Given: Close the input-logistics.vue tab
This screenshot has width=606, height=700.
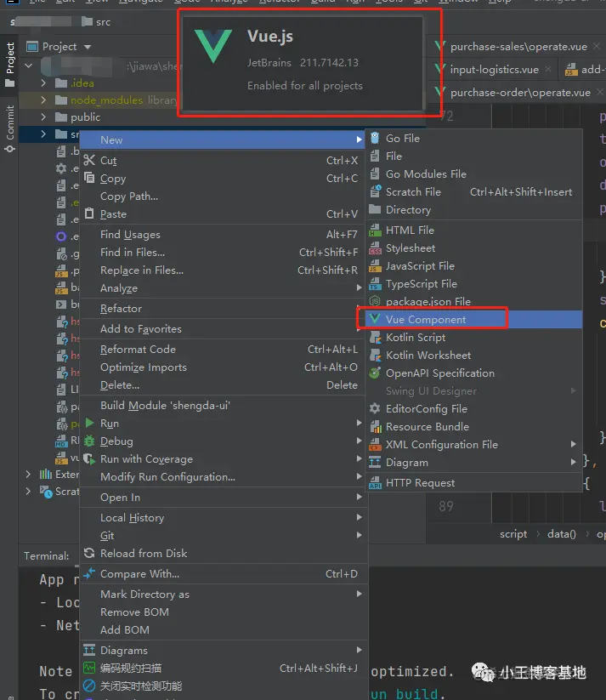Looking at the screenshot, I should [x=548, y=69].
